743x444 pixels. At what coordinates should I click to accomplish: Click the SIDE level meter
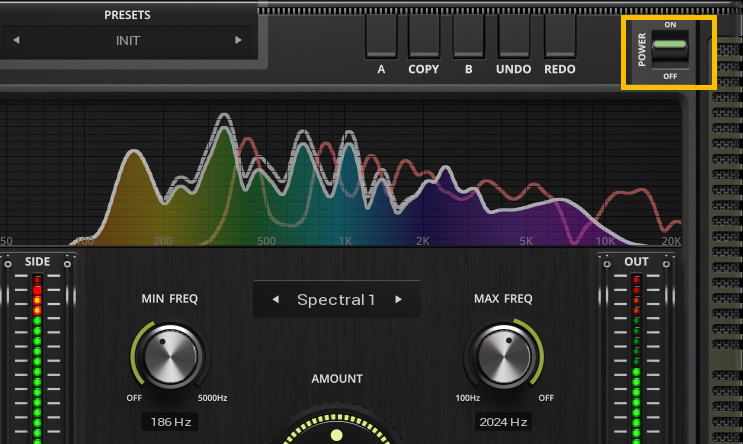[x=37, y=358]
